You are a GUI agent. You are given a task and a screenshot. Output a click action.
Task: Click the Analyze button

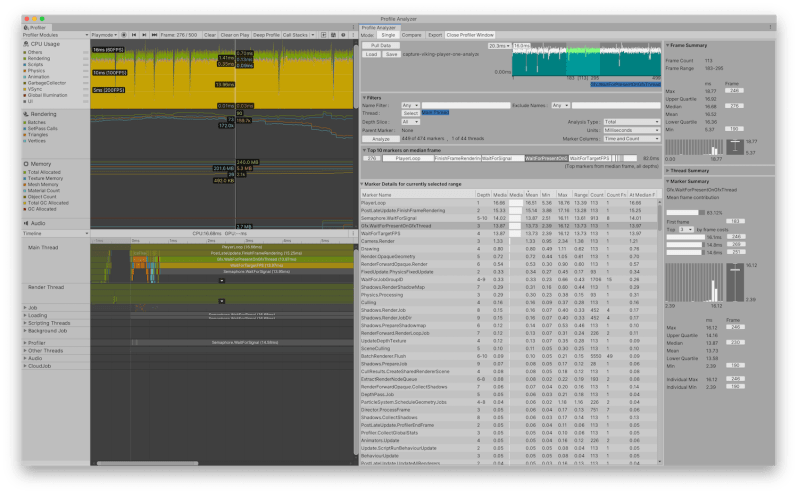tap(381, 139)
